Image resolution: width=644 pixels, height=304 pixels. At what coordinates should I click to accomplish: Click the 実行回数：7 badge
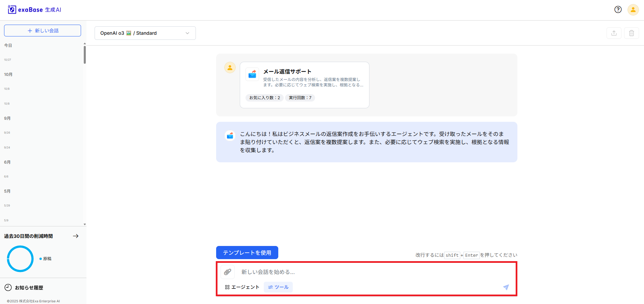300,98
